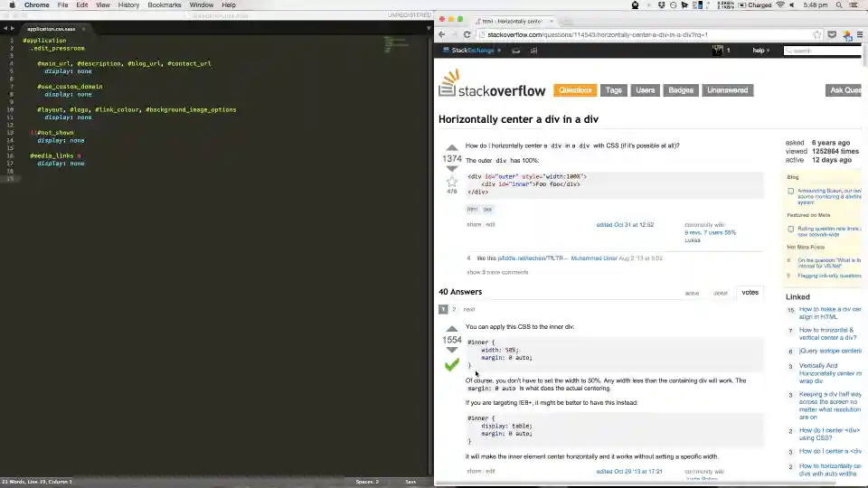Viewport: 868px width, 488px height.
Task: Sort answers by votes tab
Action: 750,292
